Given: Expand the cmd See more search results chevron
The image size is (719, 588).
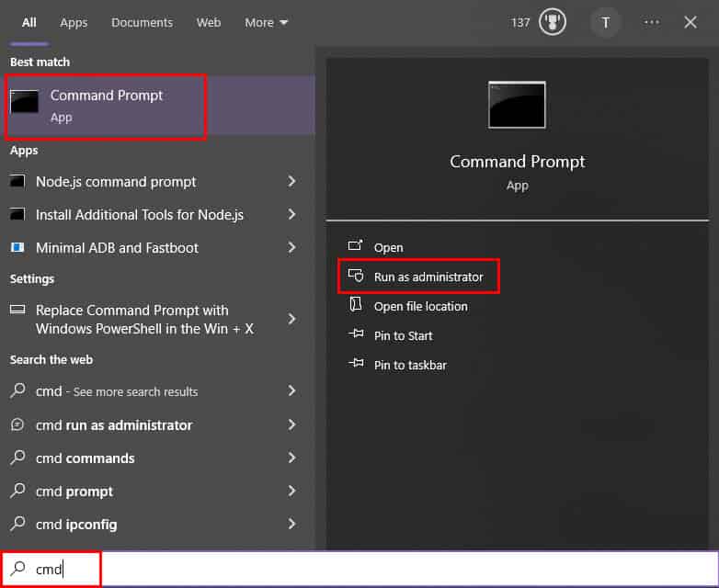Looking at the screenshot, I should click(x=291, y=390).
